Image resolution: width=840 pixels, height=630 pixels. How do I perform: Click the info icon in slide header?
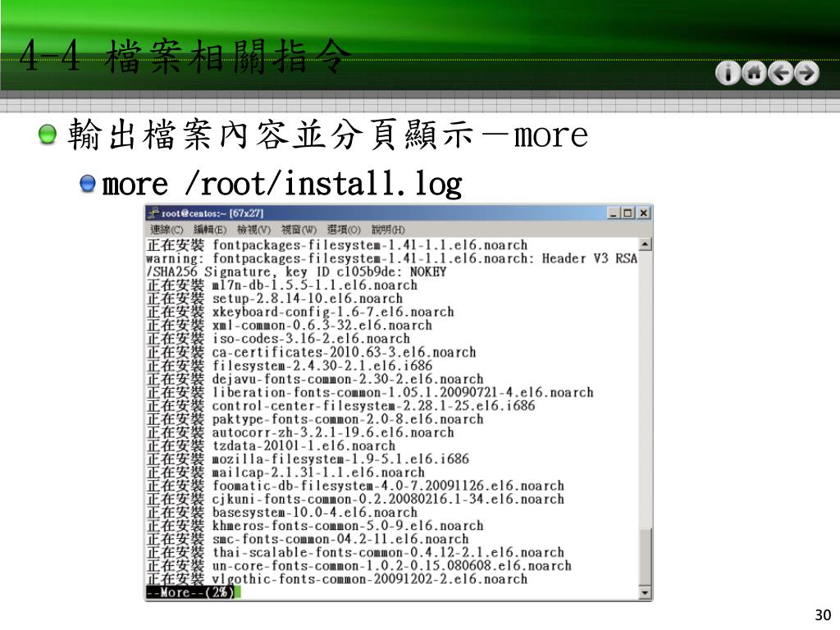tap(728, 73)
